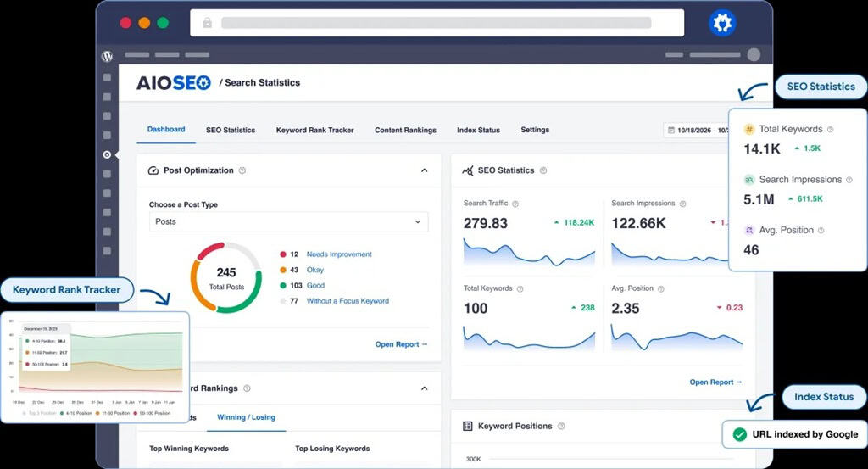Open the Posts post type dropdown
868x469 pixels.
288,221
